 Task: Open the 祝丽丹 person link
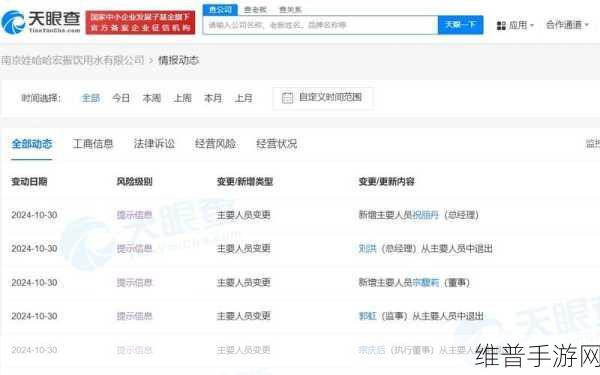426,215
